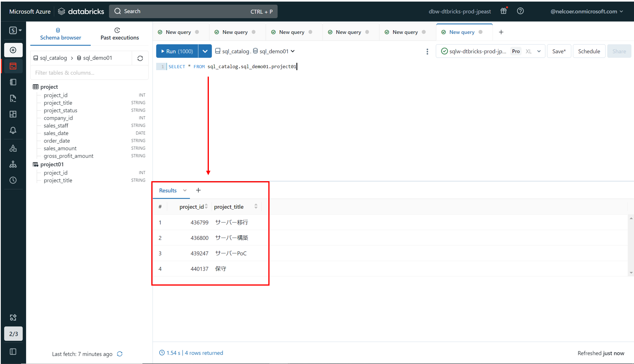Open the Alerts bell icon

point(13,130)
